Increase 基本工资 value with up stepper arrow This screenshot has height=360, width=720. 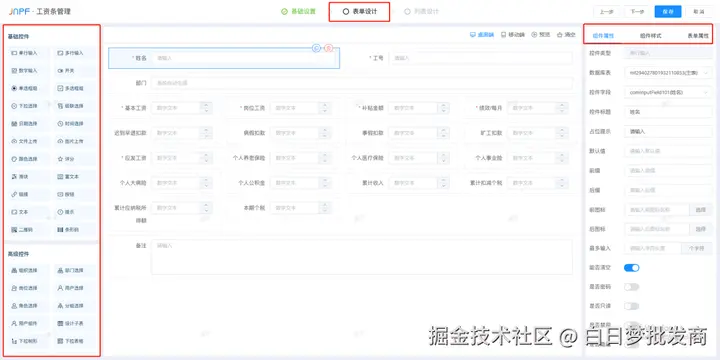206,105
